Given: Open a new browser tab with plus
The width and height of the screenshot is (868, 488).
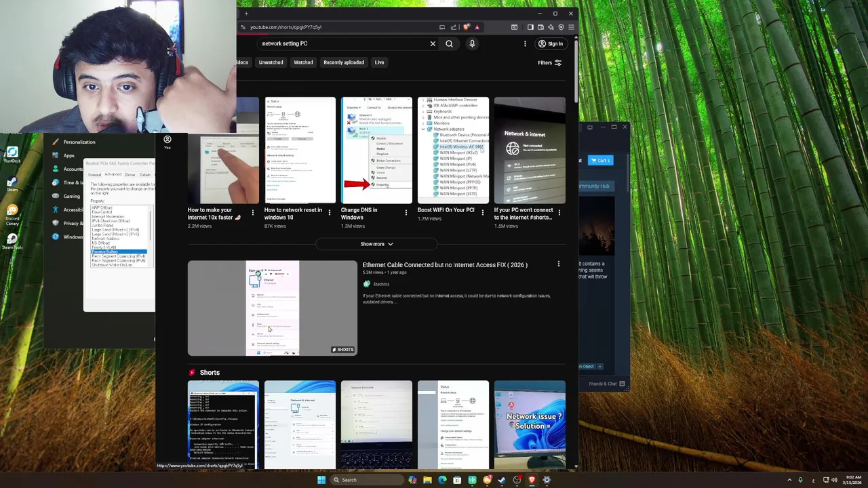Looking at the screenshot, I should (246, 14).
